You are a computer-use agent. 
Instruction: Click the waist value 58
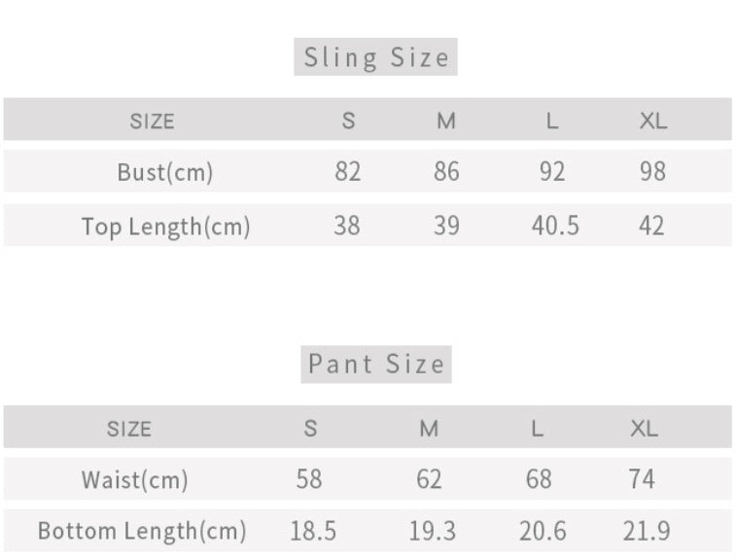tap(309, 479)
